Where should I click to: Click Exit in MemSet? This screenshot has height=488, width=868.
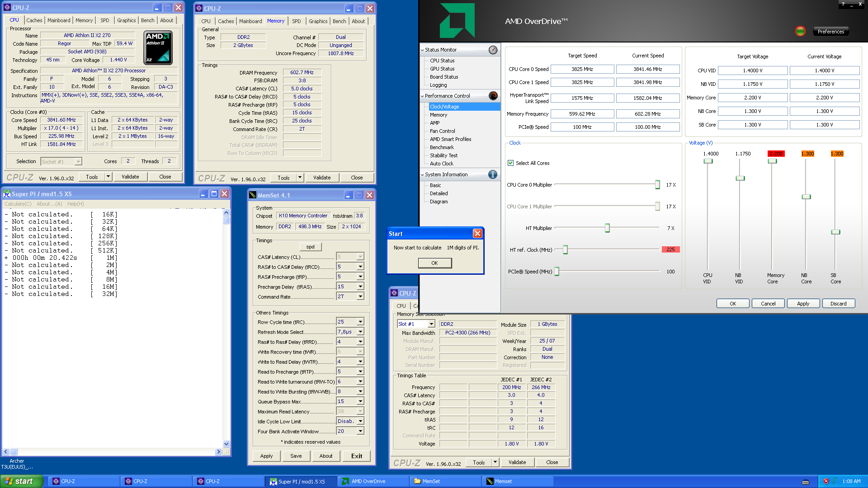(x=356, y=456)
